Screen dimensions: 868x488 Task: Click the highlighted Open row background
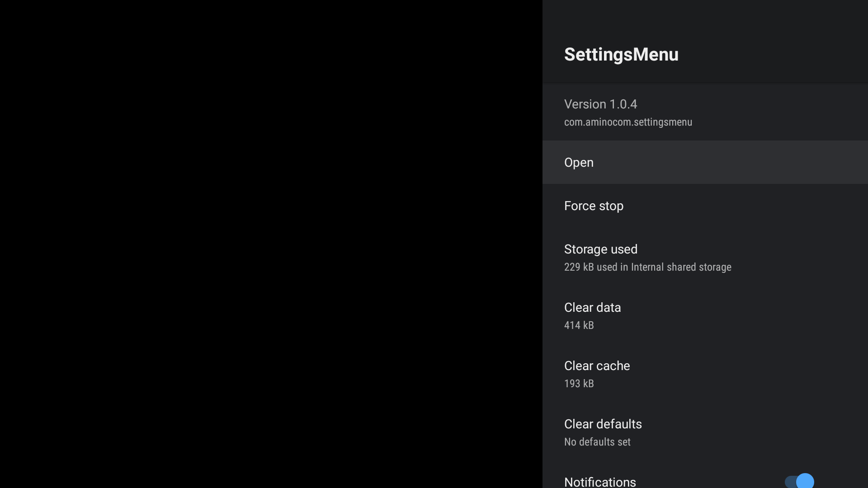pos(705,162)
